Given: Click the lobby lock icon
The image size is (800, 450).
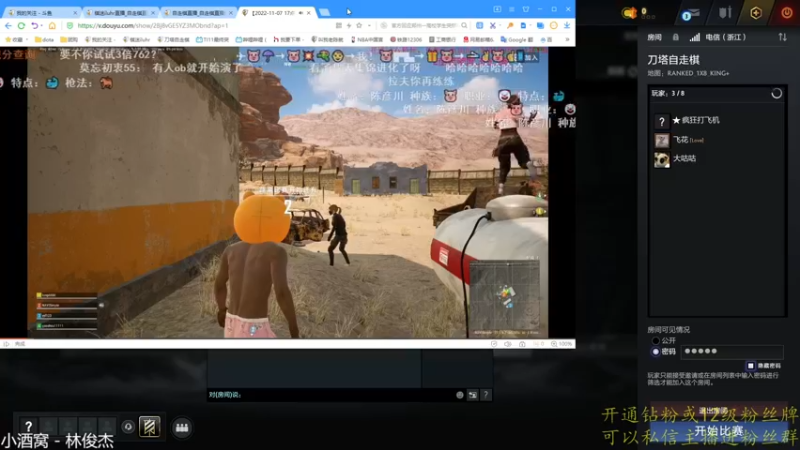Looking at the screenshot, I should click(x=676, y=37).
